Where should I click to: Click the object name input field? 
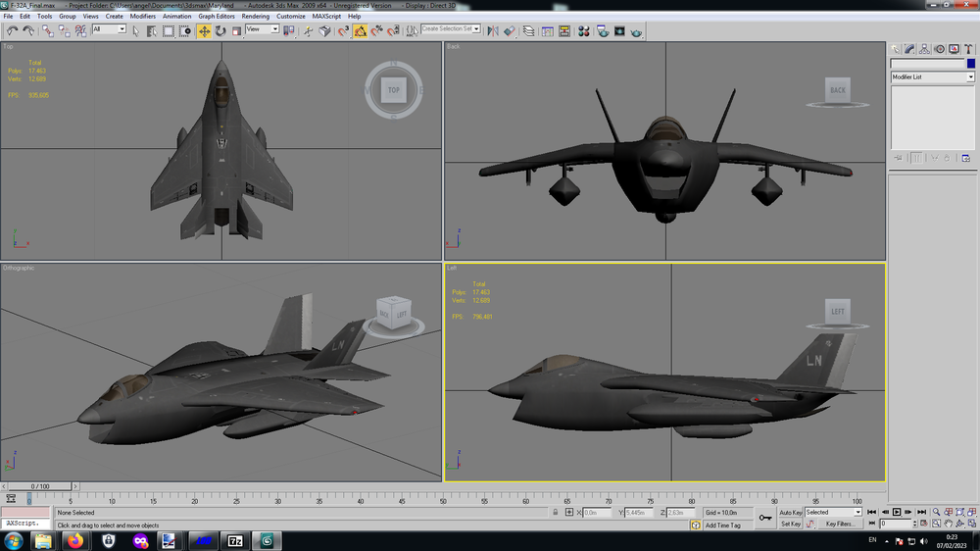[x=927, y=63]
